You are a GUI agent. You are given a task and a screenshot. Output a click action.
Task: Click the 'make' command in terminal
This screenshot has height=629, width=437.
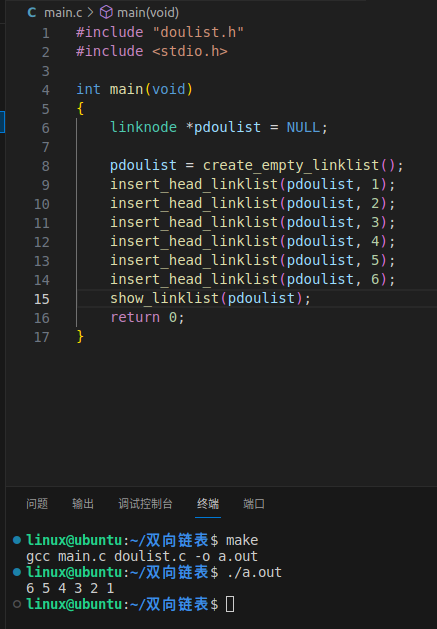click(242, 540)
